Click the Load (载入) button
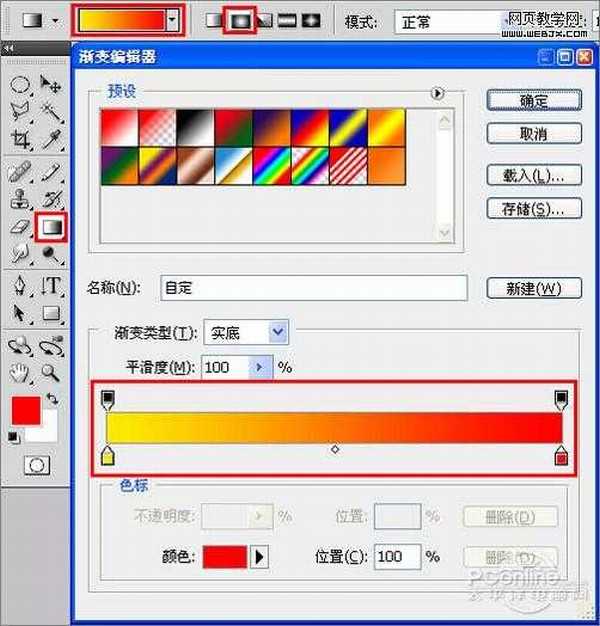The image size is (600, 626). [x=534, y=175]
